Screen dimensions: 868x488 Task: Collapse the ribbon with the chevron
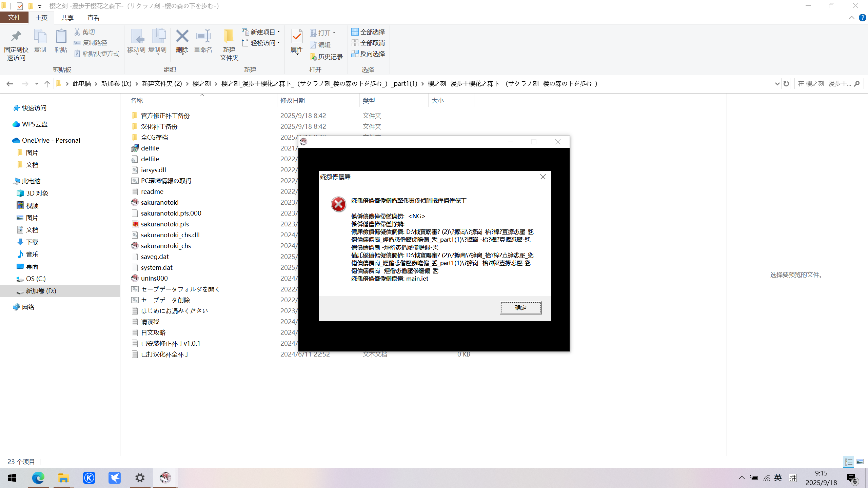(x=851, y=18)
